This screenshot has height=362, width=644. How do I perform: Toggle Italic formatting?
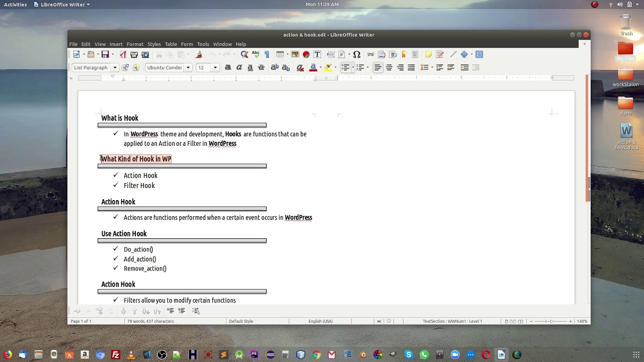pyautogui.click(x=239, y=67)
